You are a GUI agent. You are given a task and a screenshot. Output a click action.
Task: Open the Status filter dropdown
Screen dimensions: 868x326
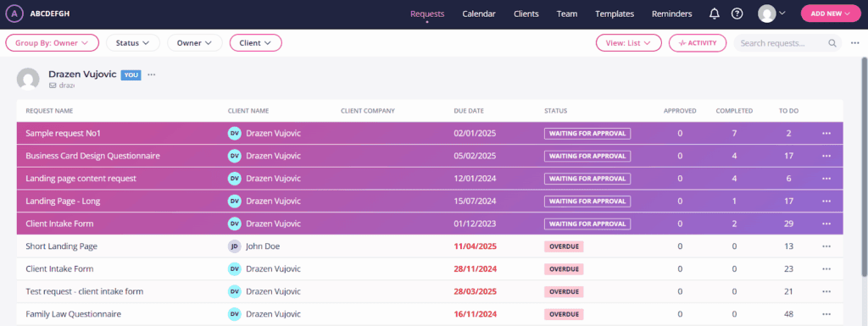(x=133, y=42)
